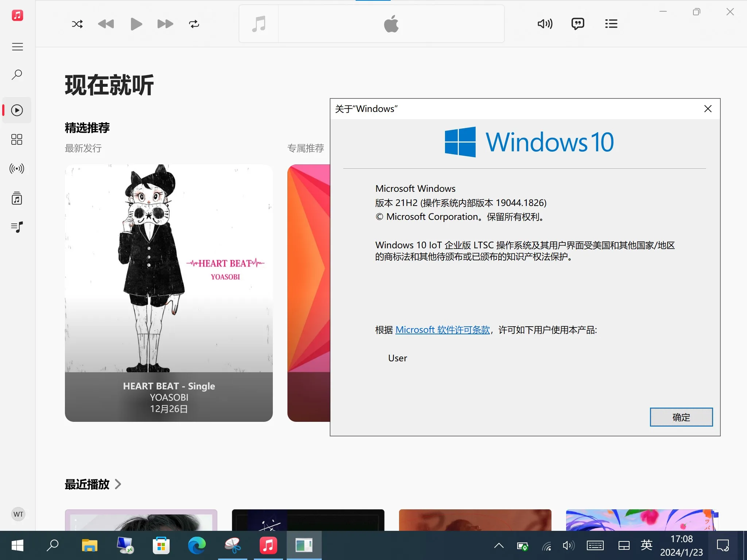Show lyrics panel
This screenshot has width=747, height=560.
(578, 24)
